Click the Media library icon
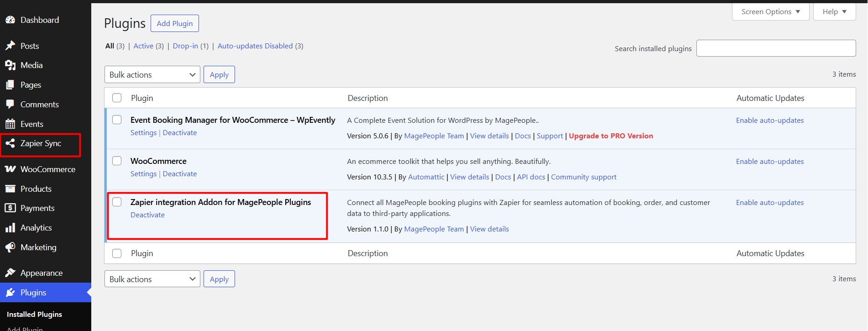Screen dimensions: 868x331 [x=10, y=65]
